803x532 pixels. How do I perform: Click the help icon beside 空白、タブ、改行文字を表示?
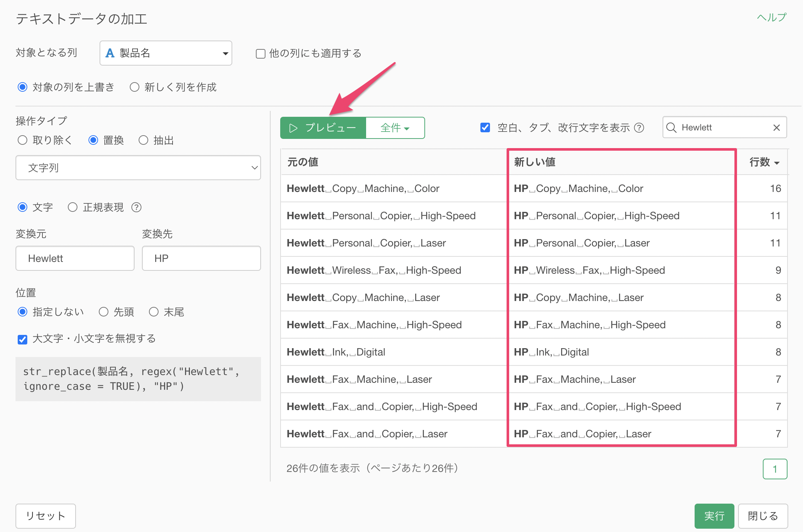pos(639,128)
